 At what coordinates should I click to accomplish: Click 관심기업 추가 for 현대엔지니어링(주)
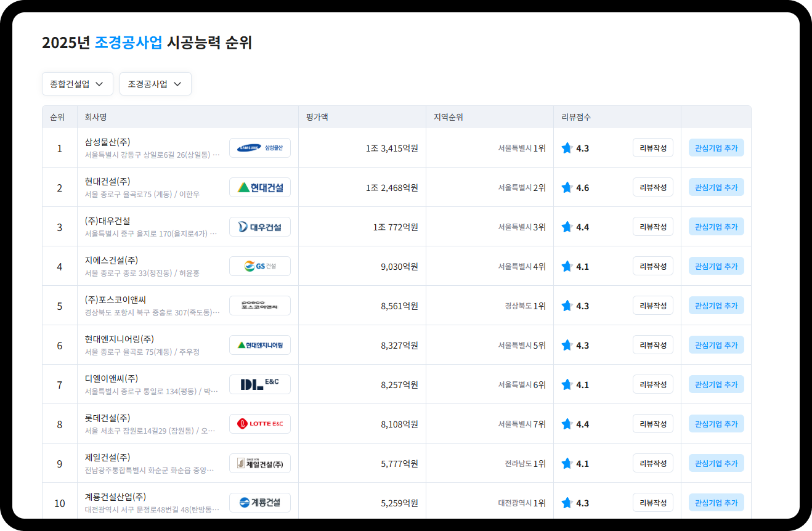[717, 345]
